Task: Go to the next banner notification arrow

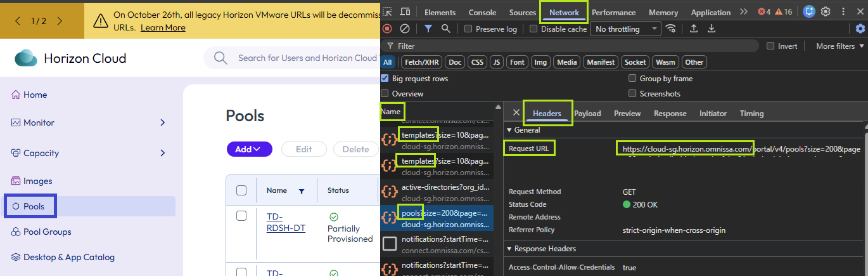Action: pos(60,21)
